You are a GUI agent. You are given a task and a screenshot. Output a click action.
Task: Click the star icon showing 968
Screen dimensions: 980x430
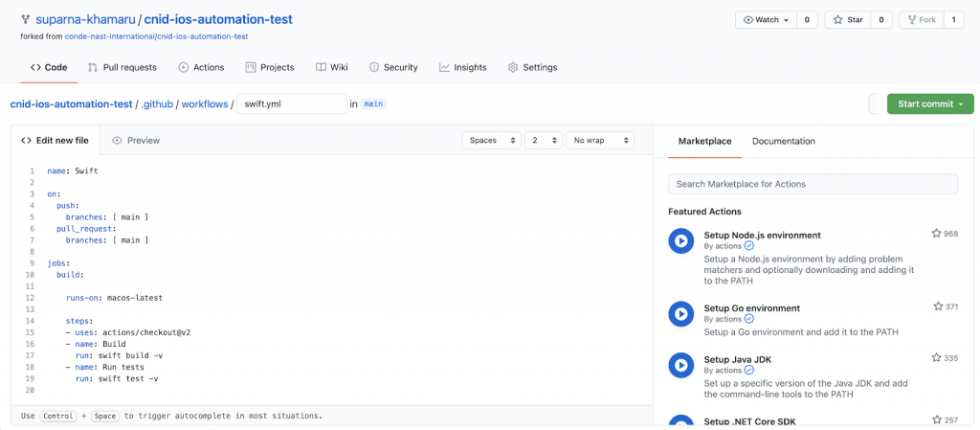tap(936, 234)
